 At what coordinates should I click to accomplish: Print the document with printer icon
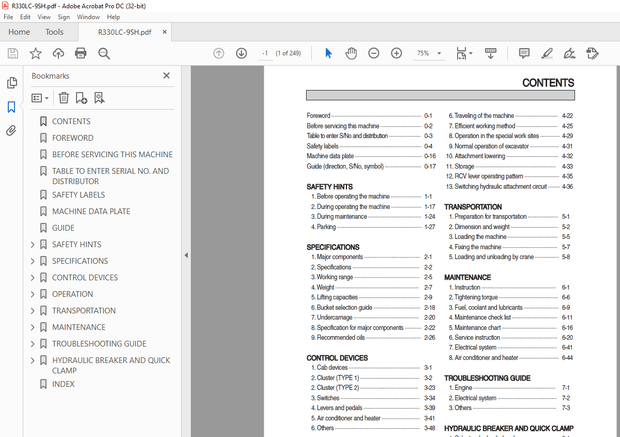point(81,53)
